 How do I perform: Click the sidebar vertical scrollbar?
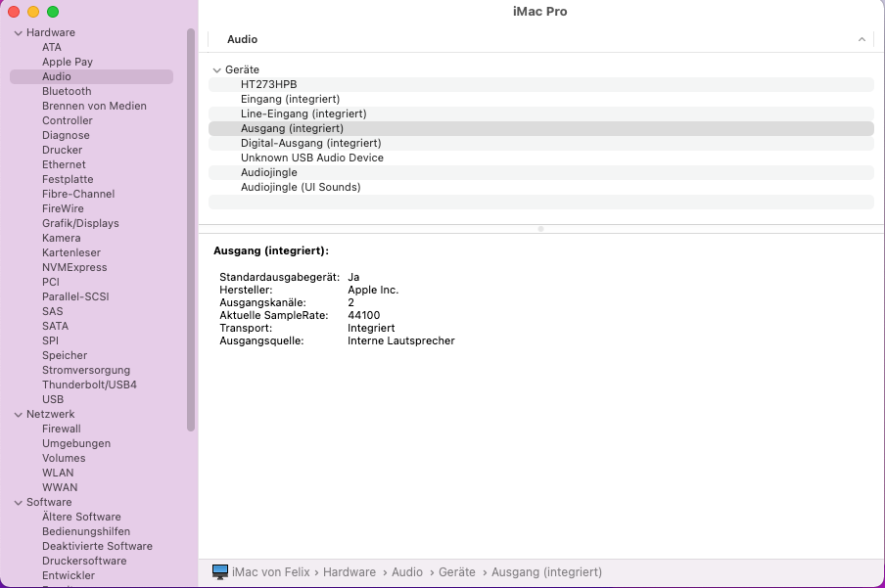(x=191, y=230)
